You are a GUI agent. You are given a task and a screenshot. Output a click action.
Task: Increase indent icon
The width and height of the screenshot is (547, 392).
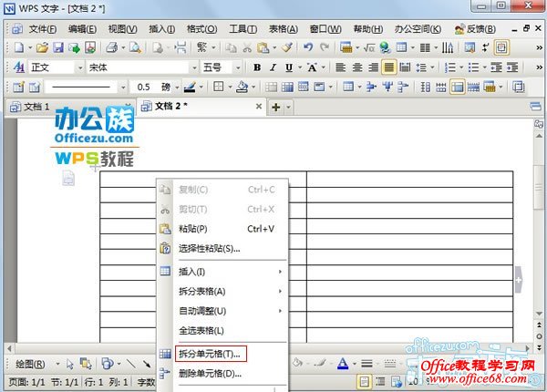click(x=512, y=67)
